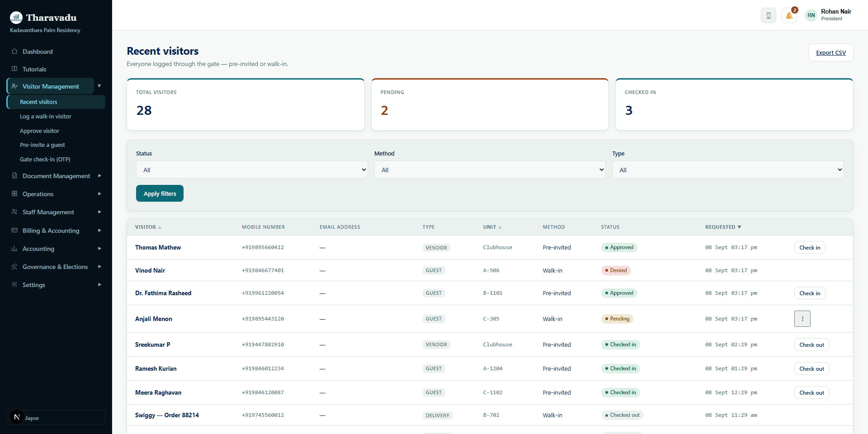Click the Tharavadu logo icon
This screenshot has width=868, height=434.
pos(16,18)
